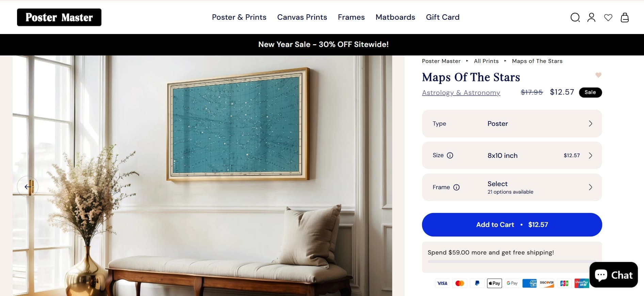This screenshot has height=296, width=644.
Task: Toggle favorite heart beside product title
Action: tap(598, 75)
